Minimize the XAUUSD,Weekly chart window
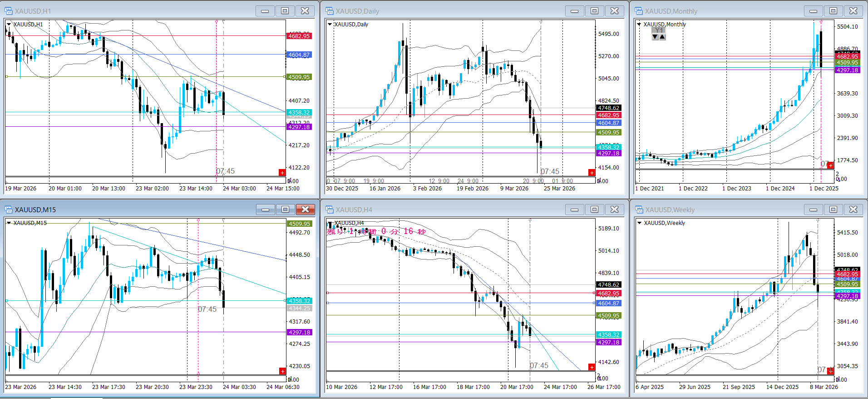The width and height of the screenshot is (868, 399). click(x=813, y=209)
